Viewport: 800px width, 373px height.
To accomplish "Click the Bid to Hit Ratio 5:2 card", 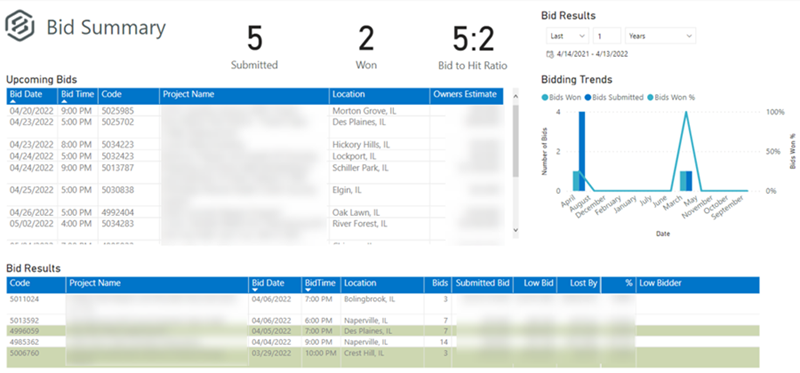I will [x=472, y=48].
